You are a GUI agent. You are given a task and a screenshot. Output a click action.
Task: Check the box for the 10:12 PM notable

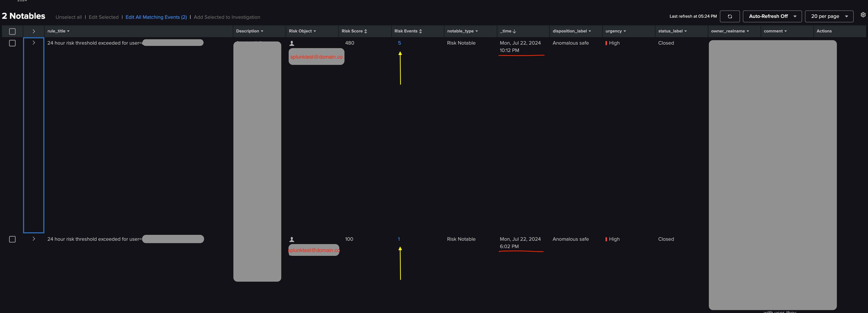point(13,43)
